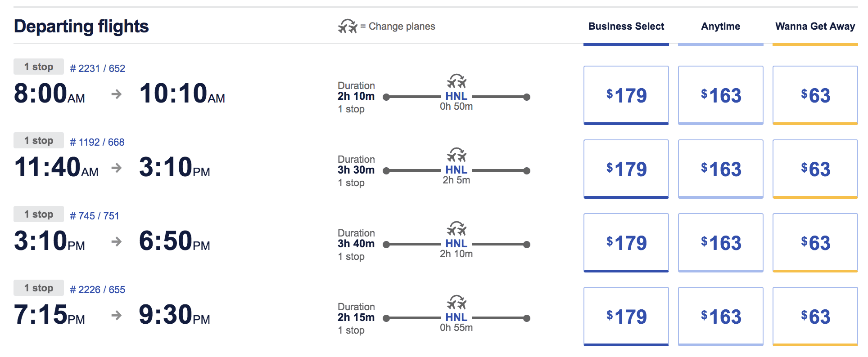This screenshot has width=868, height=357.
Task: Select Anytime fare column header
Action: point(720,27)
